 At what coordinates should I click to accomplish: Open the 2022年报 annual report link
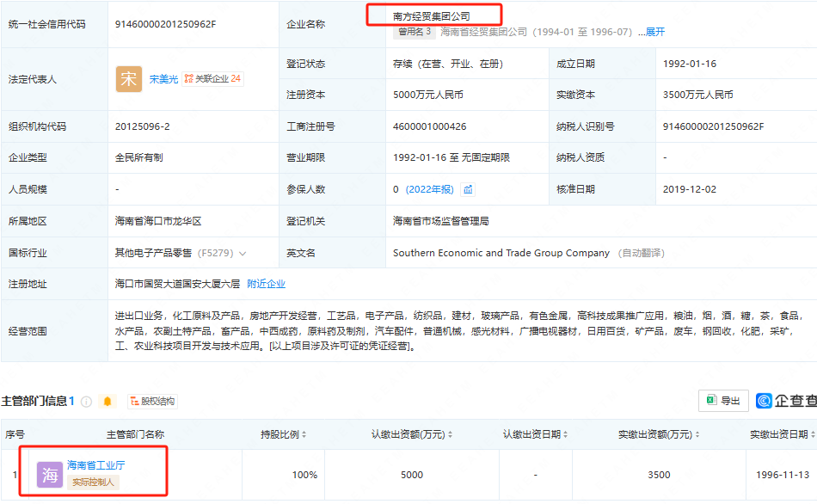[x=430, y=189]
